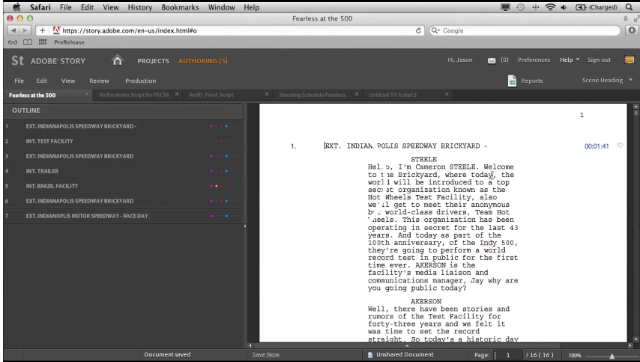Click the display mirroring menu icon

pos(505,7)
